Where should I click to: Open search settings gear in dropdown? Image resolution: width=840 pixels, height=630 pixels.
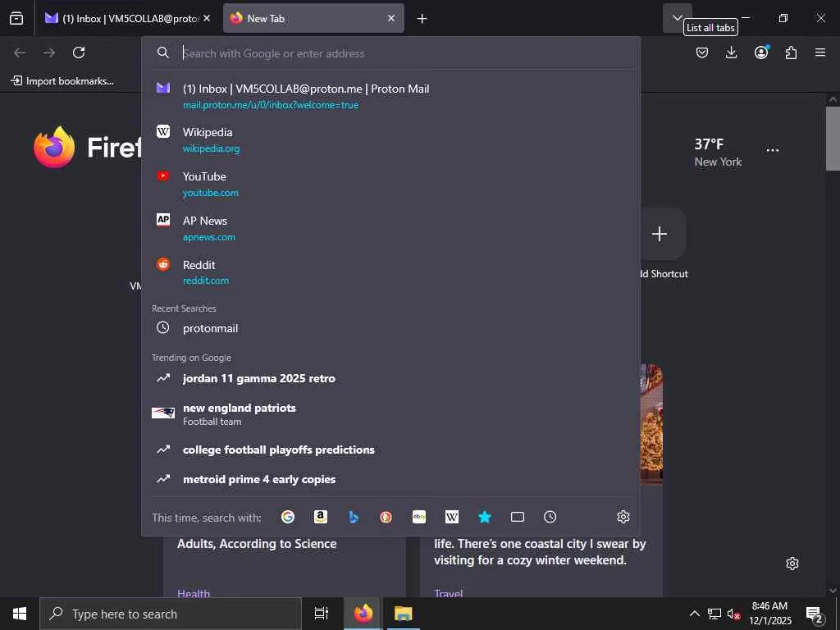tap(623, 517)
